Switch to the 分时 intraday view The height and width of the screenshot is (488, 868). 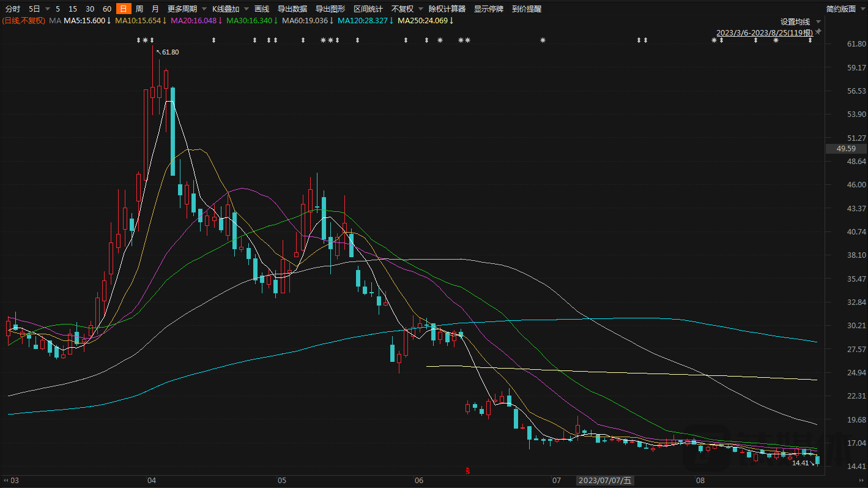coord(13,9)
